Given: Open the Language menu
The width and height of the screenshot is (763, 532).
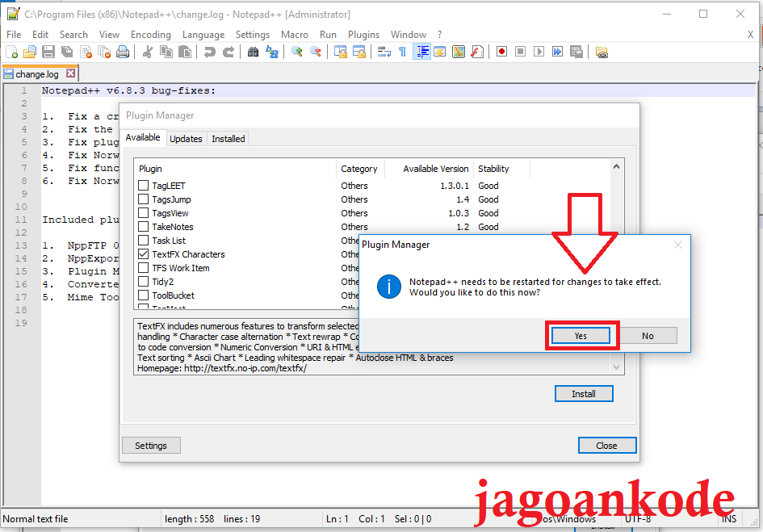Looking at the screenshot, I should (203, 35).
